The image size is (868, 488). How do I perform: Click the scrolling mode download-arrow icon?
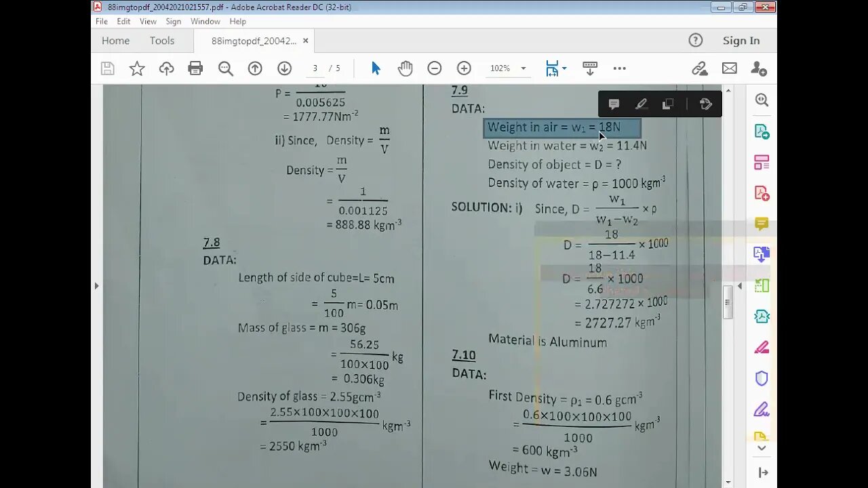[590, 68]
